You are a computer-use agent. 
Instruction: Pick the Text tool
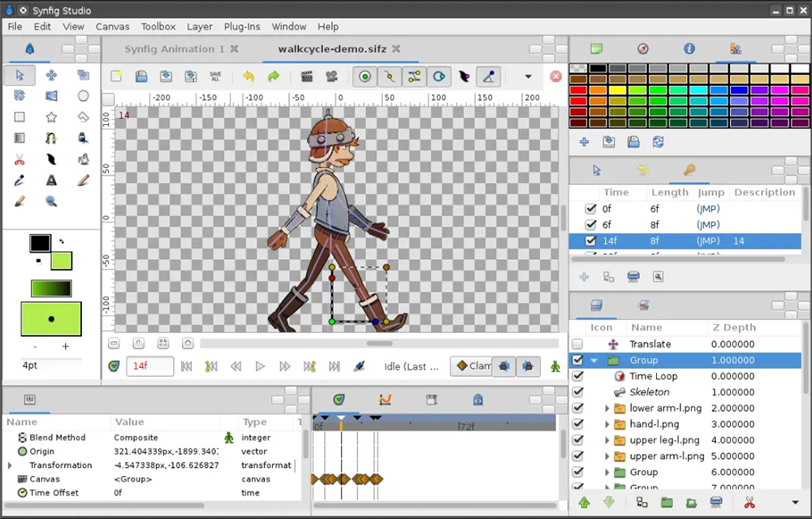click(51, 180)
